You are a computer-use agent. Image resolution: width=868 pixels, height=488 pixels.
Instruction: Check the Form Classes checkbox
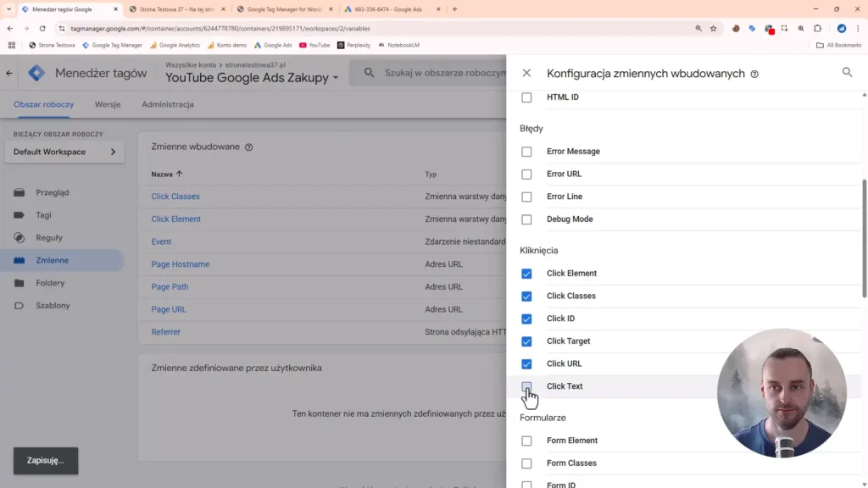point(526,463)
